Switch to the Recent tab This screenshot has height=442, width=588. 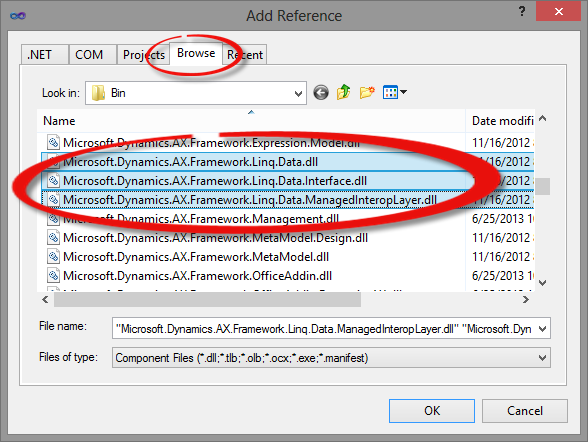(244, 55)
